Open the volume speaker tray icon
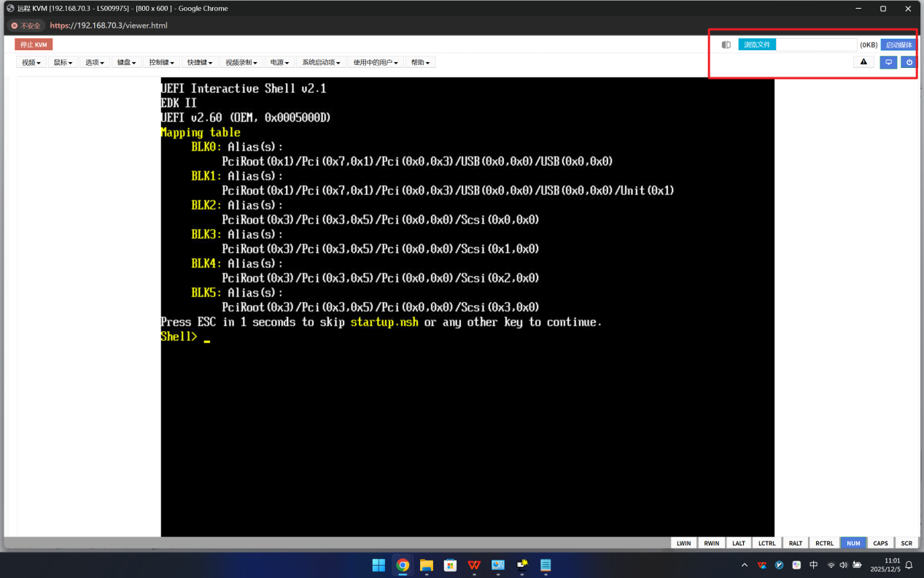 [844, 565]
